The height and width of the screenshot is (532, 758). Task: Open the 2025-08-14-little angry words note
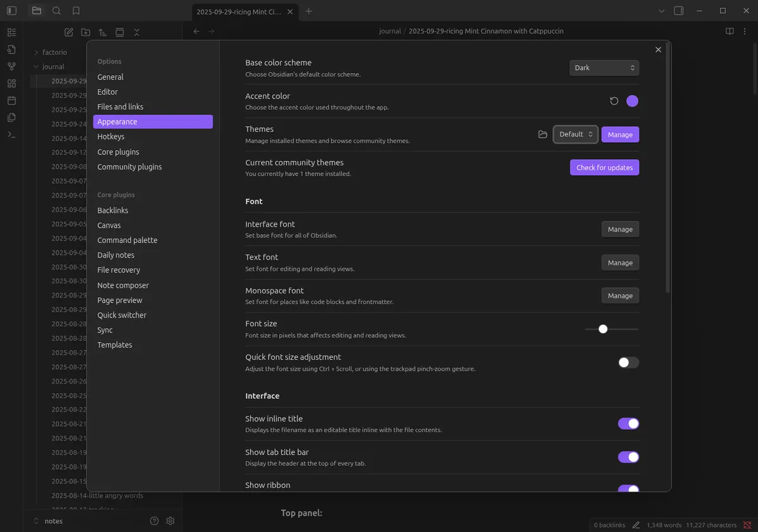pyautogui.click(x=97, y=495)
